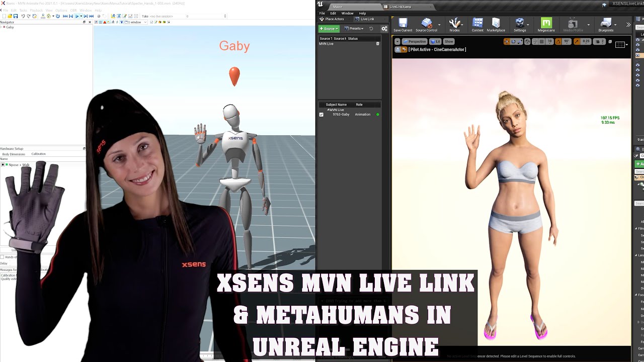Change rotation snap value 90°

pyautogui.click(x=567, y=42)
